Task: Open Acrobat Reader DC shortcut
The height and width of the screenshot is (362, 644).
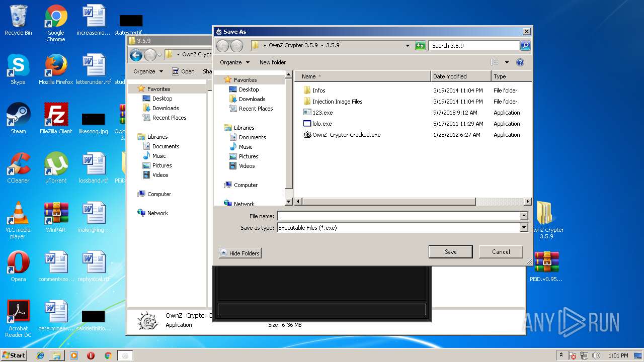Action: pyautogui.click(x=18, y=319)
